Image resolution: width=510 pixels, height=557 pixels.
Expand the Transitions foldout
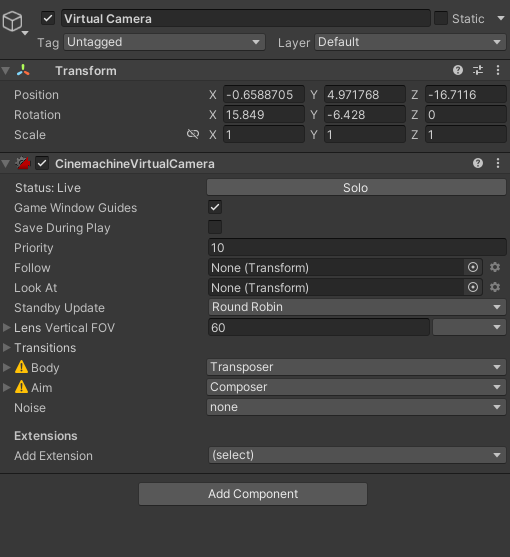pos(6,347)
